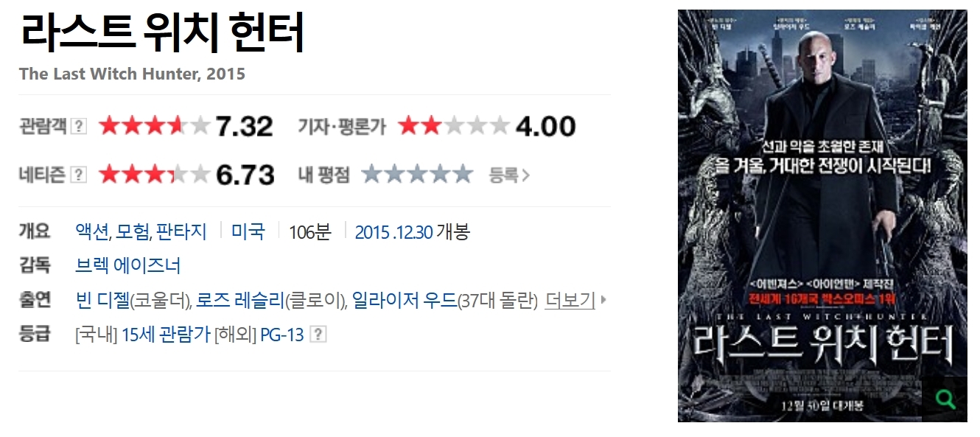
Task: Click the 2015 release year link
Action: 372,232
